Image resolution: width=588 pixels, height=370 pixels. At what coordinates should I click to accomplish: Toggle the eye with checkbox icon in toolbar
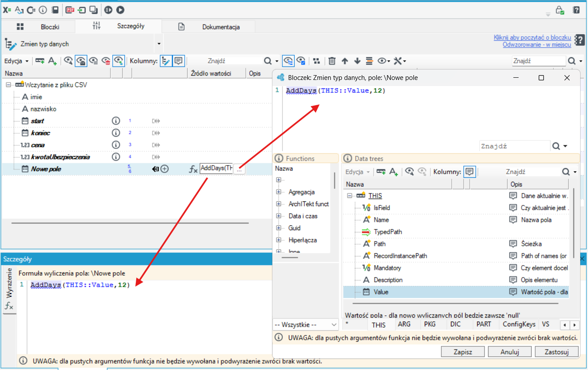tap(301, 61)
